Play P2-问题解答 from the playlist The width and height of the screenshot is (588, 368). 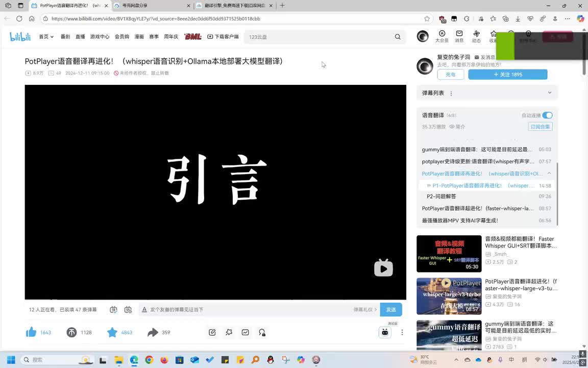[x=486, y=196]
